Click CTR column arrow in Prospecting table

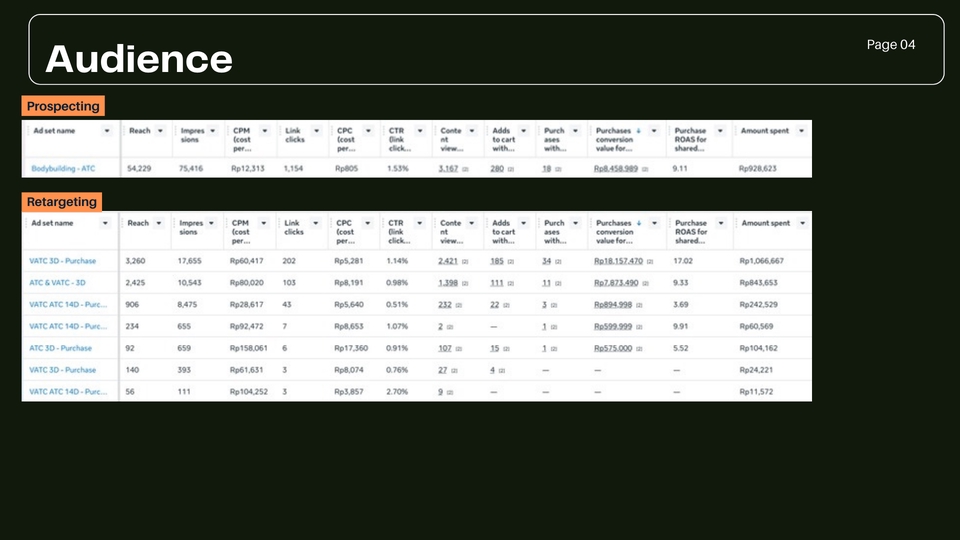point(421,131)
